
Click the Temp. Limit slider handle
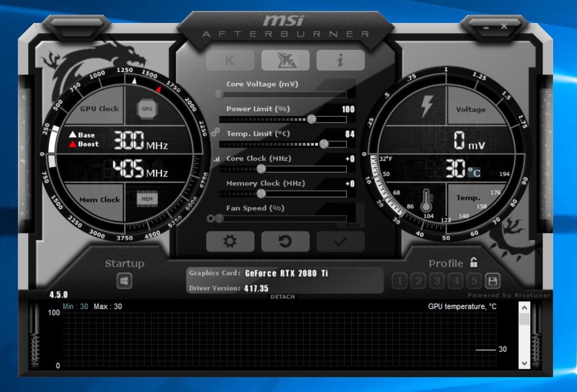click(x=324, y=144)
